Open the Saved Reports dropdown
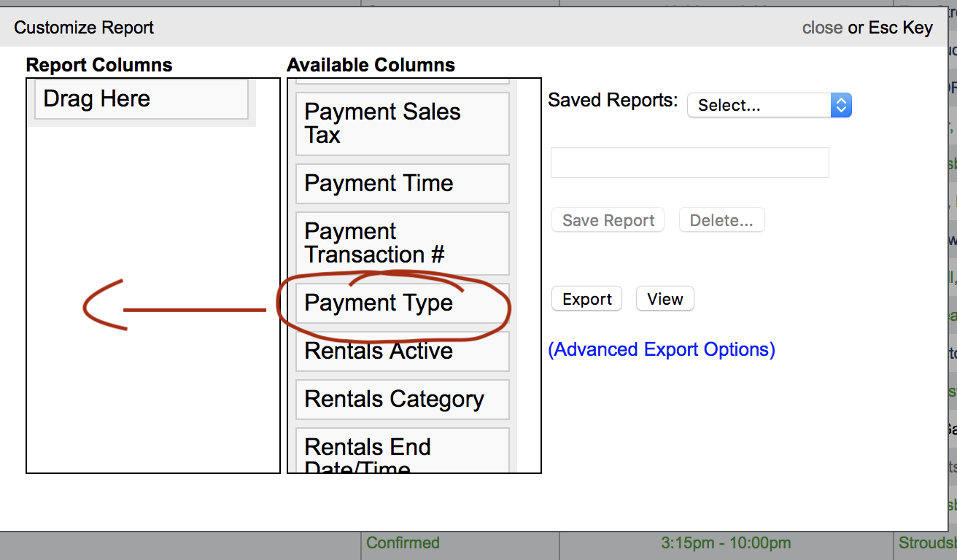 point(769,105)
